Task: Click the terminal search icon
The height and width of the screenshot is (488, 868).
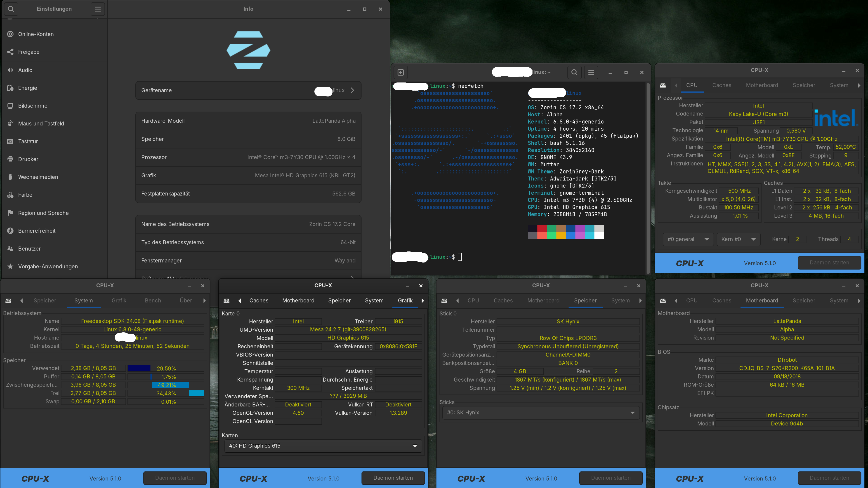Action: tap(575, 72)
